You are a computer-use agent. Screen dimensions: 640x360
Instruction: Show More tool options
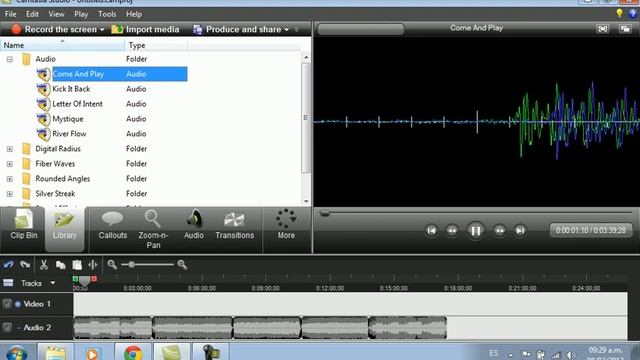click(286, 224)
